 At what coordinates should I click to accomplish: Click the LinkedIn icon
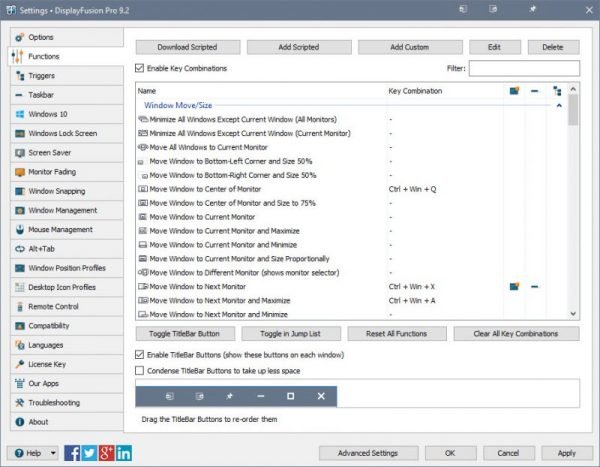[x=124, y=453]
